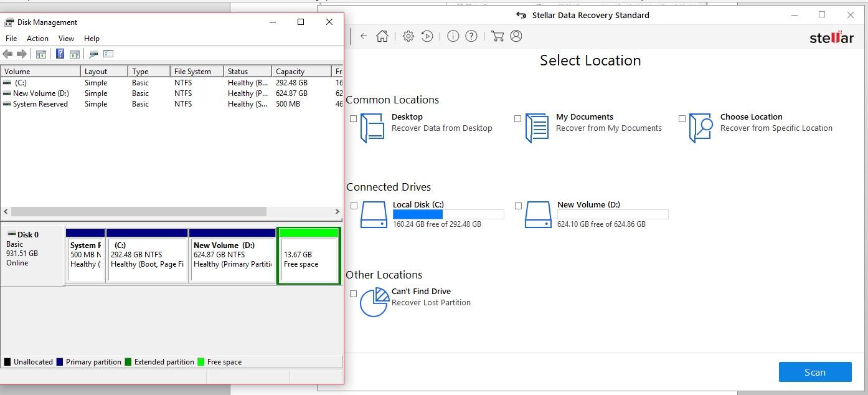Select the System Reserved partition block
The image size is (868, 395).
(86, 255)
